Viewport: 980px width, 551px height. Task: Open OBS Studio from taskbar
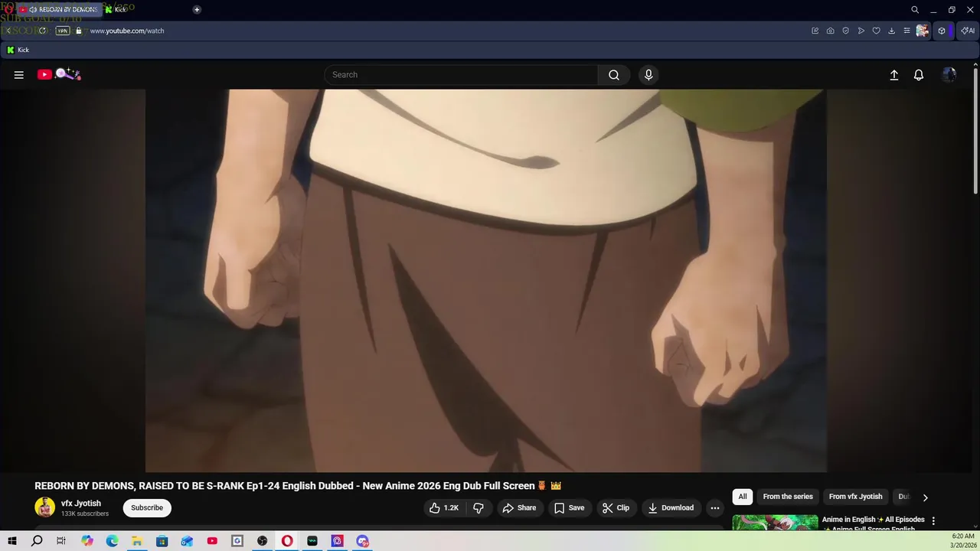(x=263, y=541)
